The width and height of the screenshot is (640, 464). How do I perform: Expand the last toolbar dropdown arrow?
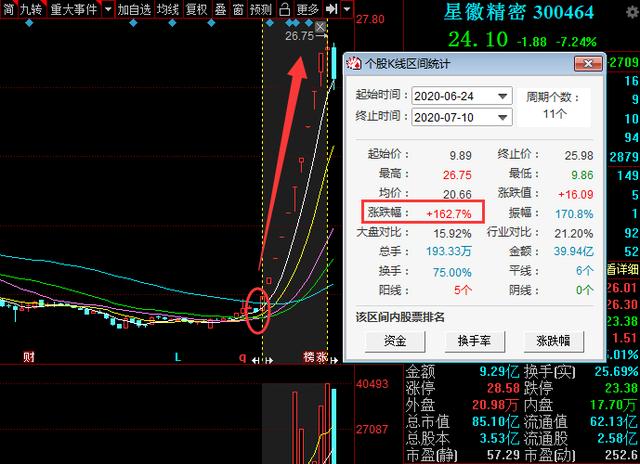click(x=347, y=9)
